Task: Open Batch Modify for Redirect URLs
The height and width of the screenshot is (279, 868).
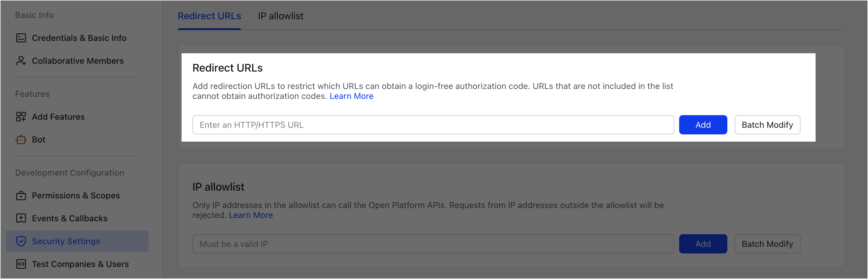Action: [767, 125]
